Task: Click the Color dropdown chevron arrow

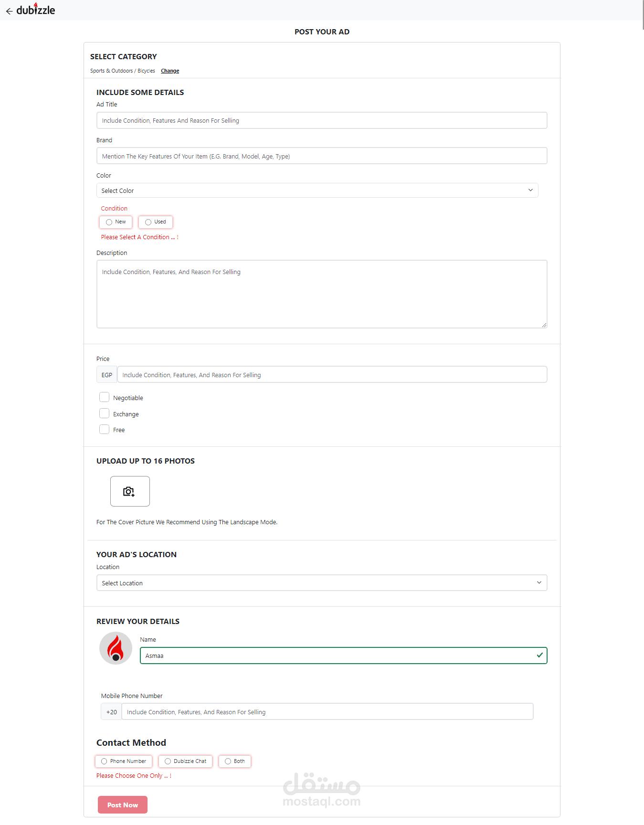Action: click(530, 190)
